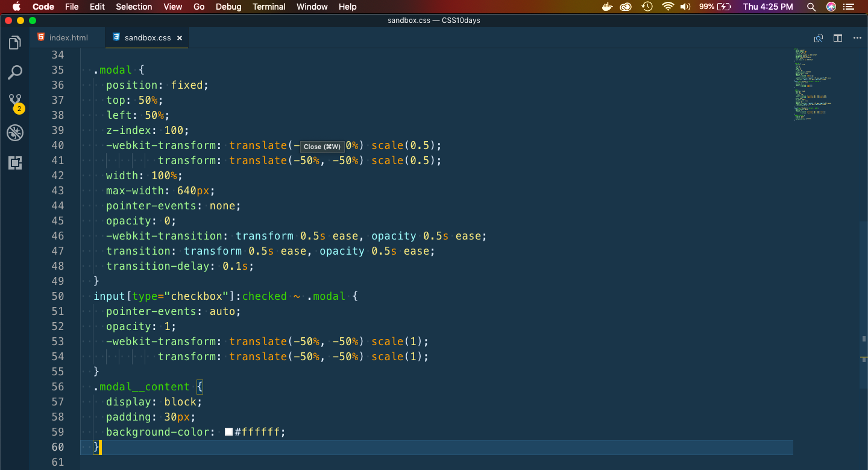
Task: Select the sandbox.css tab
Action: tap(148, 37)
